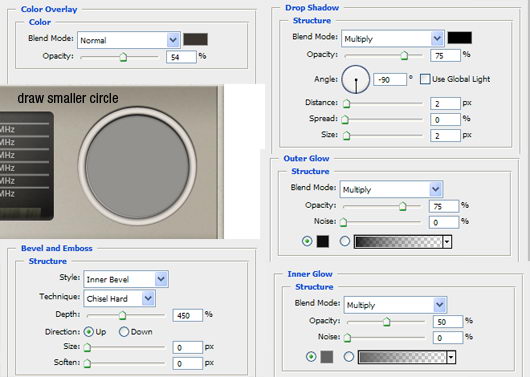Select Outer Glow solid color radio button
Image resolution: width=530 pixels, height=377 pixels.
[x=307, y=241]
